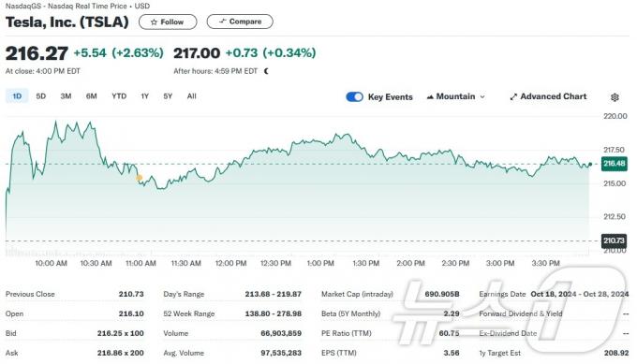Switch chart to 1Y range
Screen dimensions: 637x364
144,96
